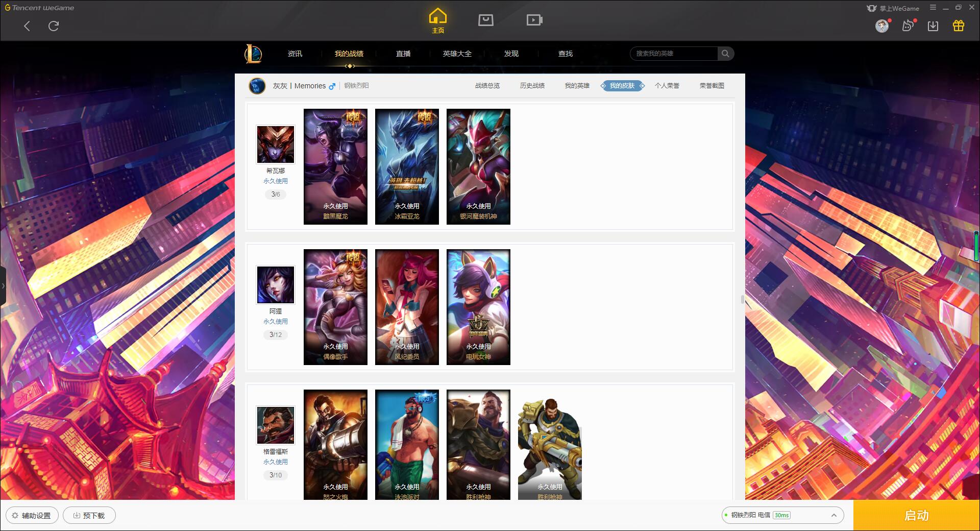
Task: Click the 永久使用 link under 格雷福斯
Action: point(276,462)
